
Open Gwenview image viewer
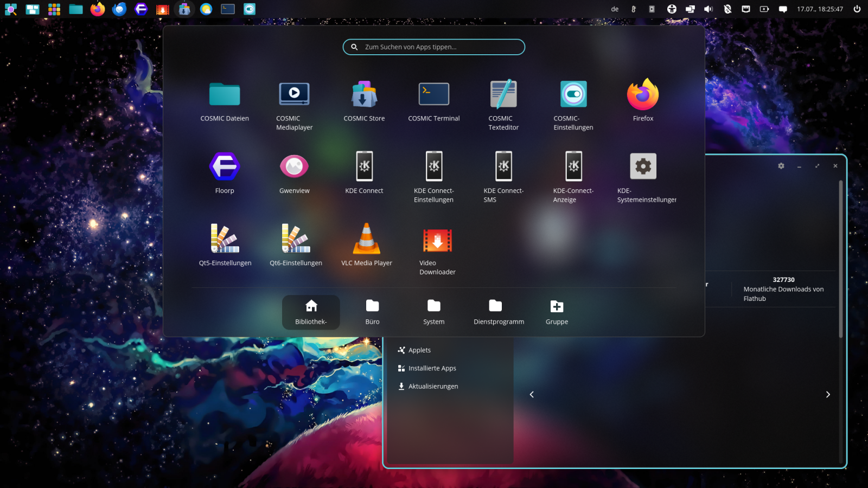(294, 174)
